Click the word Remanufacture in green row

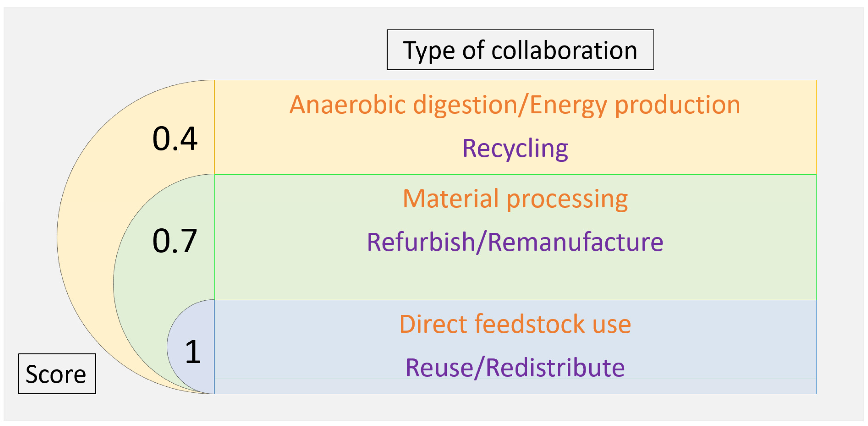click(x=575, y=242)
